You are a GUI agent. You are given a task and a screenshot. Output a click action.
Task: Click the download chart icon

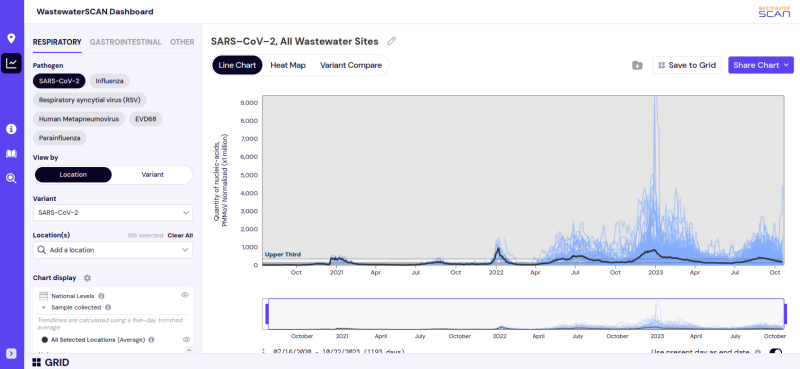pyautogui.click(x=637, y=65)
